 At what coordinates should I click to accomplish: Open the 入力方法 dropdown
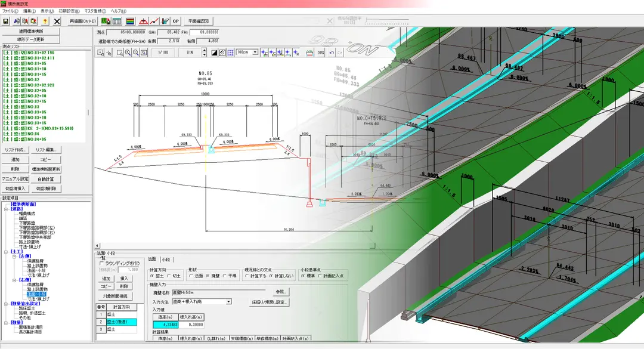pos(229,302)
